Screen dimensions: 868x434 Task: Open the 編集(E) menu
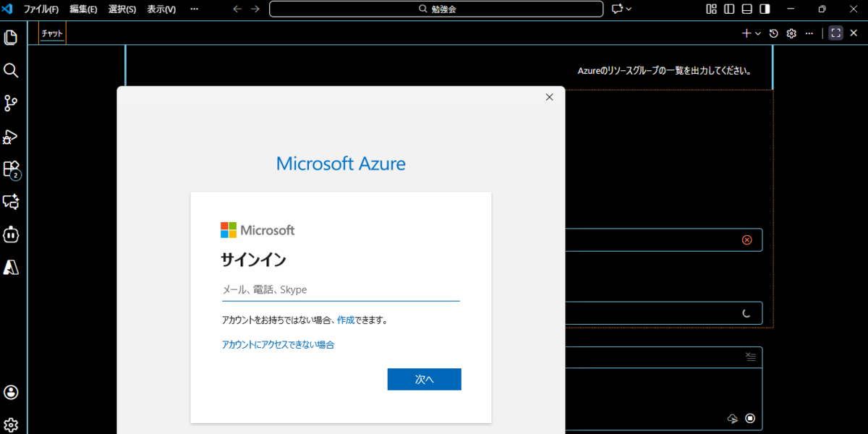pyautogui.click(x=83, y=9)
